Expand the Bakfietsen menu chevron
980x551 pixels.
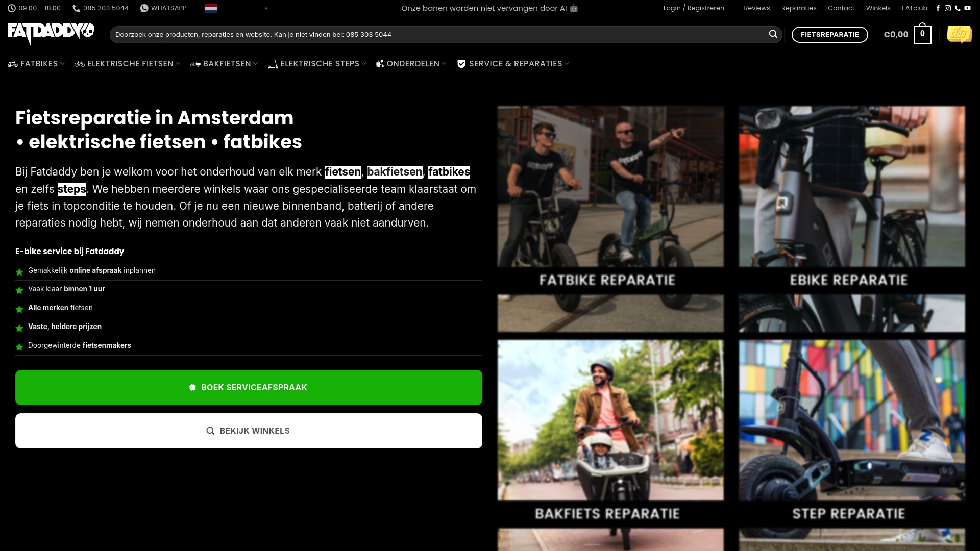(255, 64)
